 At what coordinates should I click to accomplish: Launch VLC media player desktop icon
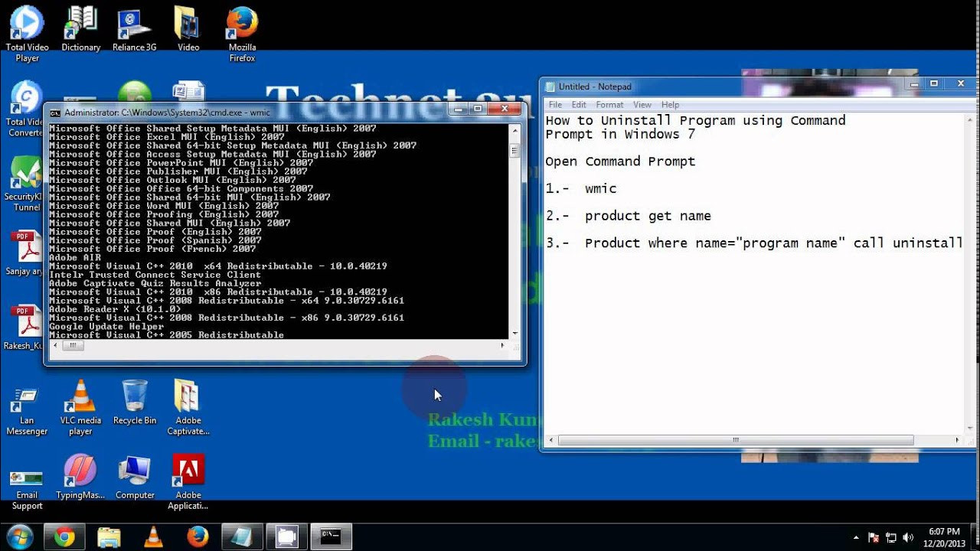click(x=80, y=408)
